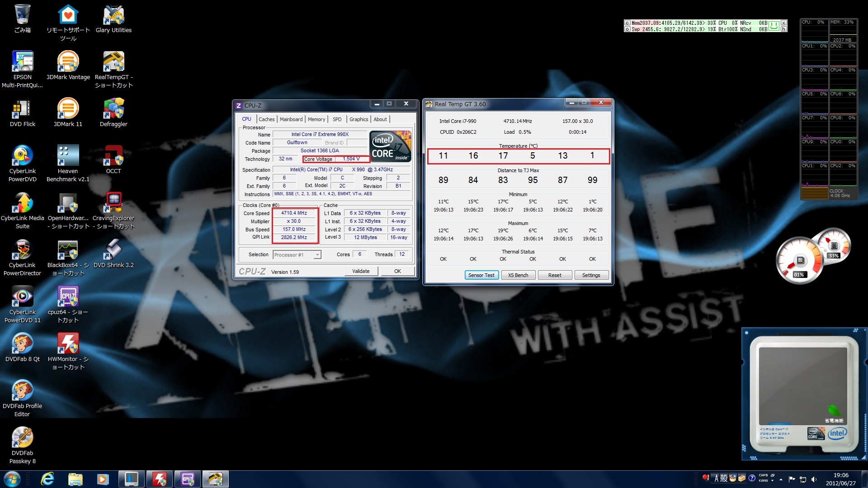
Task: Open the 3DMark 11 desktop icon
Action: pos(68,109)
